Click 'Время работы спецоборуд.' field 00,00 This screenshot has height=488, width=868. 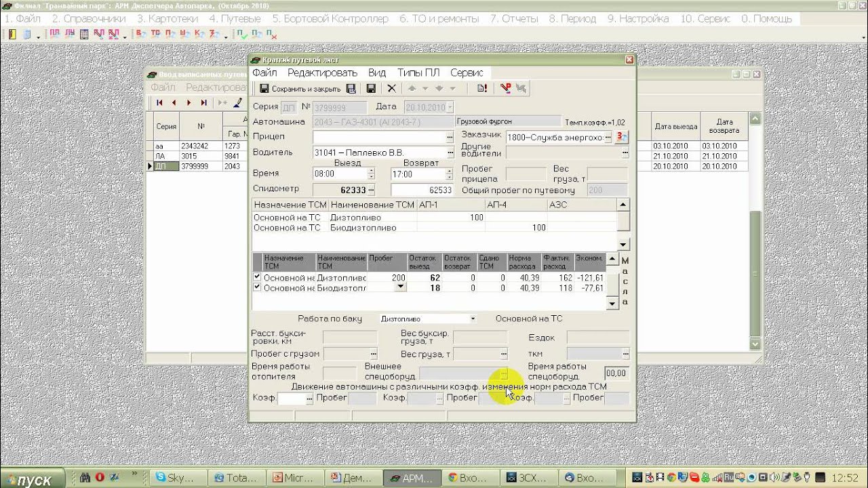point(616,373)
